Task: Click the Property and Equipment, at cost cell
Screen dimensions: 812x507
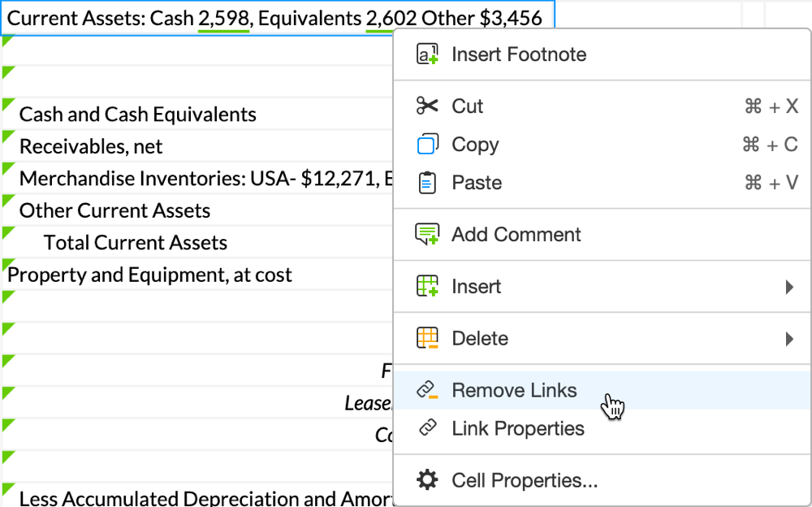Action: click(x=149, y=275)
